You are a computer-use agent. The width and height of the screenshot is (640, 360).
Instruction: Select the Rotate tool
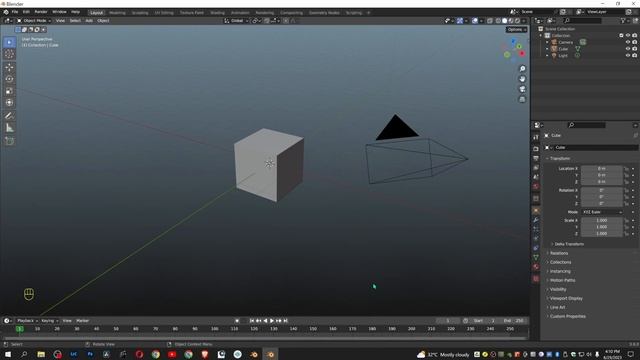[x=9, y=79]
